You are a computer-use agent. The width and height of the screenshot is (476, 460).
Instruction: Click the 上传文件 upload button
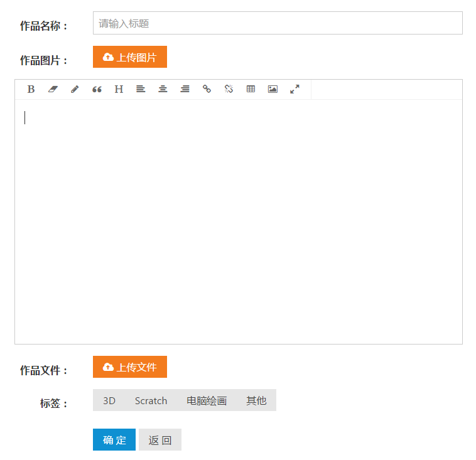pyautogui.click(x=130, y=367)
